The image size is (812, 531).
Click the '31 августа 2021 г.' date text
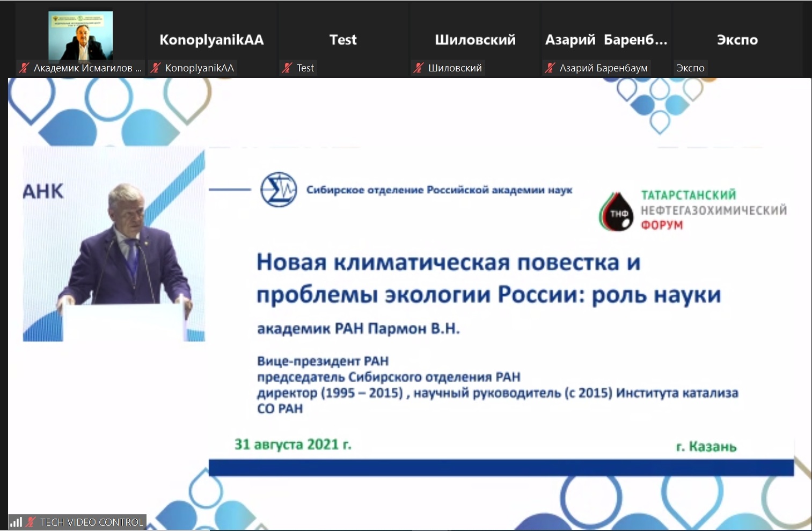tap(292, 445)
